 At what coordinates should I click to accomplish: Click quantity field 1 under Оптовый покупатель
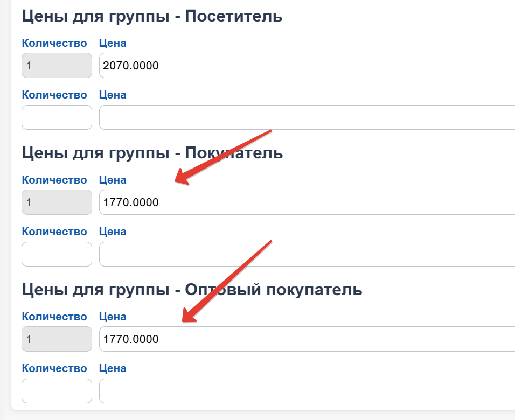[57, 339]
